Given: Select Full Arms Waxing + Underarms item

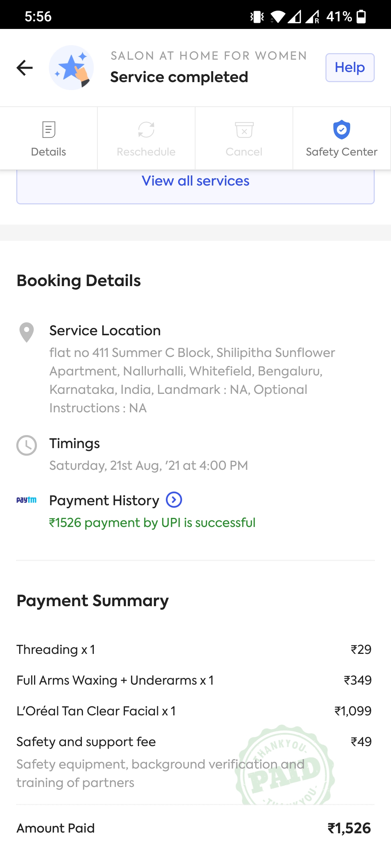Looking at the screenshot, I should coord(115,680).
